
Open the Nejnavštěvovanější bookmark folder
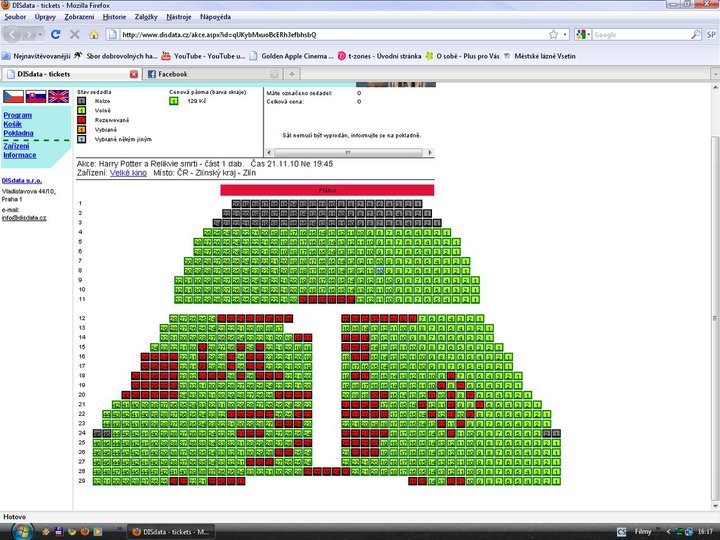point(36,56)
